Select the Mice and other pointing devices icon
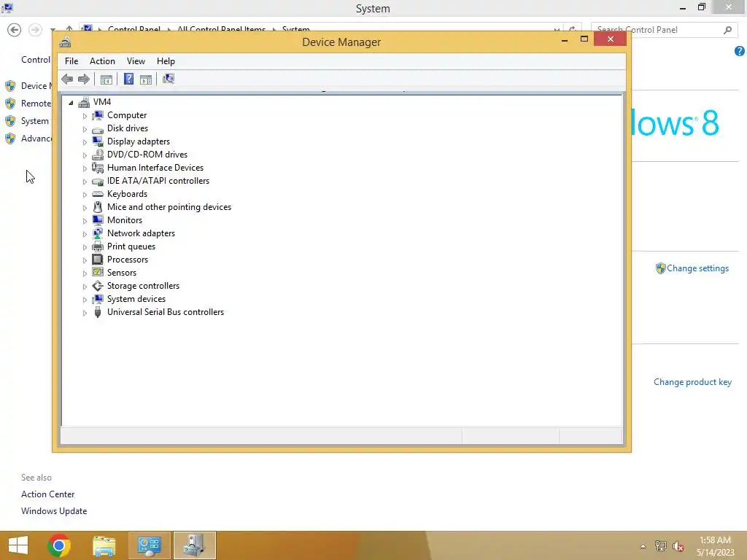747x560 pixels. tap(98, 207)
